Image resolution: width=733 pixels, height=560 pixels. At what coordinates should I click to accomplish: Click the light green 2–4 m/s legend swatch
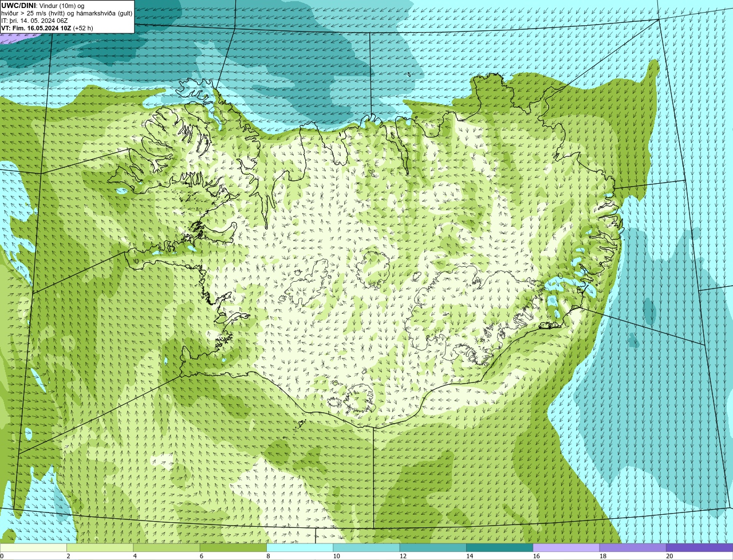coord(101,547)
